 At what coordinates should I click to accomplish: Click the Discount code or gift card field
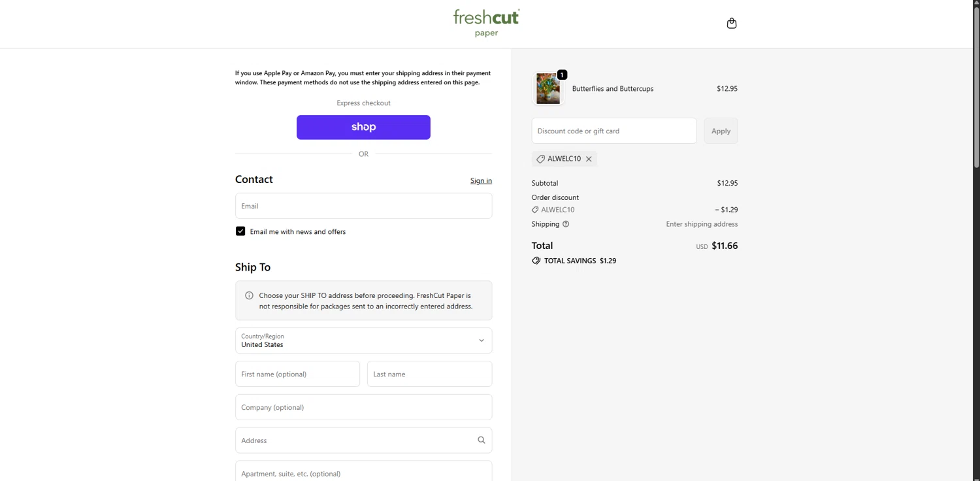[613, 131]
